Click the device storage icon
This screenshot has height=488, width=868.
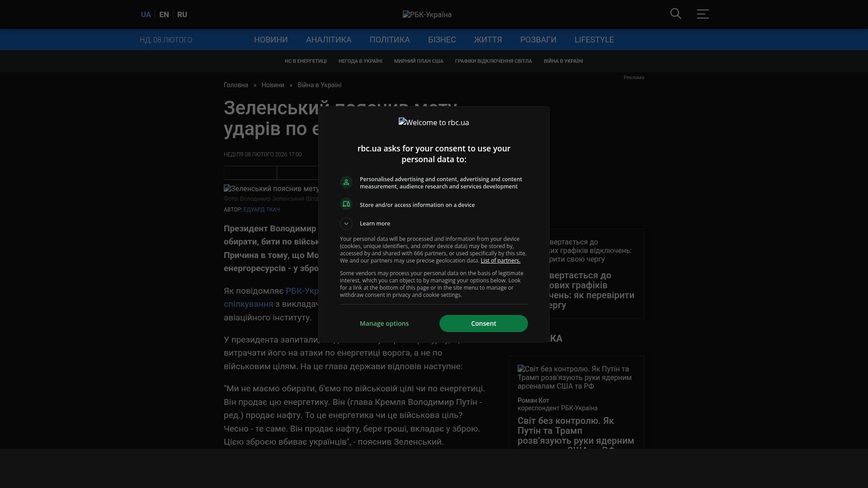(346, 204)
